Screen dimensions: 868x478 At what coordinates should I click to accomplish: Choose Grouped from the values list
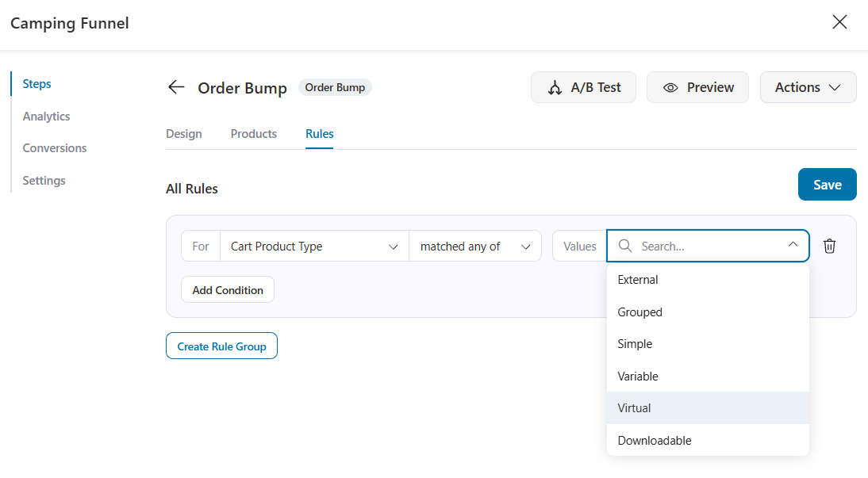click(x=708, y=312)
